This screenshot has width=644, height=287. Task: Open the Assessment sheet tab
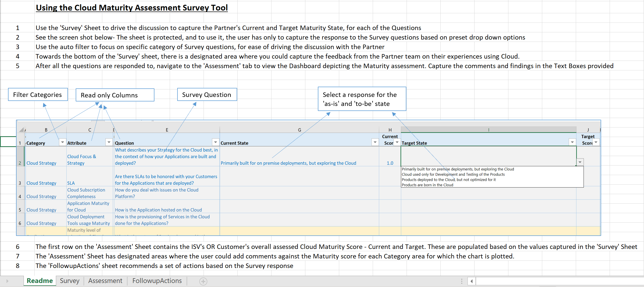(105, 281)
